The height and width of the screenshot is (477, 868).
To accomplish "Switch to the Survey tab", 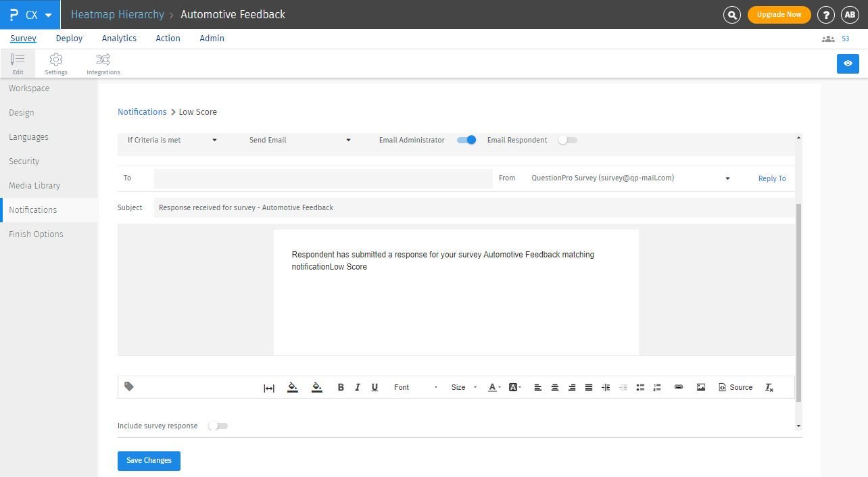I will point(24,39).
